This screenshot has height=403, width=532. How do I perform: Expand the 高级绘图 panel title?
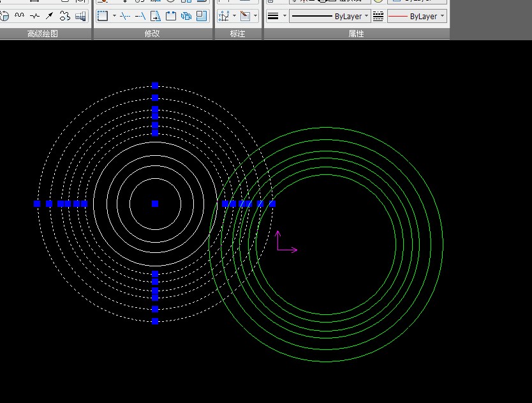point(43,34)
